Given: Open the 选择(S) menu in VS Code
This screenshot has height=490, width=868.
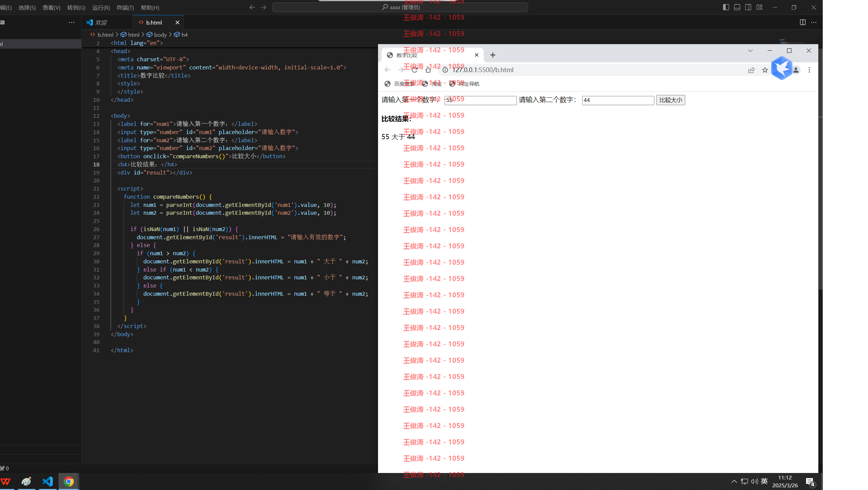Looking at the screenshot, I should [27, 7].
